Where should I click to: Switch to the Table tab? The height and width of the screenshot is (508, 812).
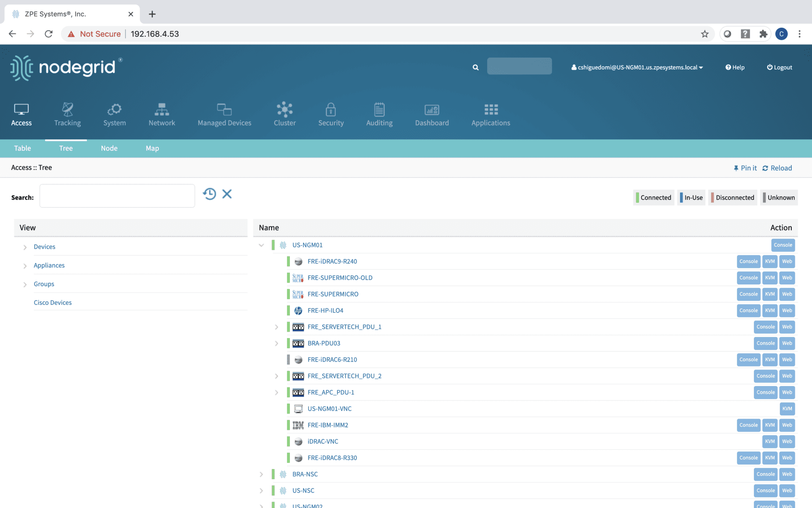(22, 148)
